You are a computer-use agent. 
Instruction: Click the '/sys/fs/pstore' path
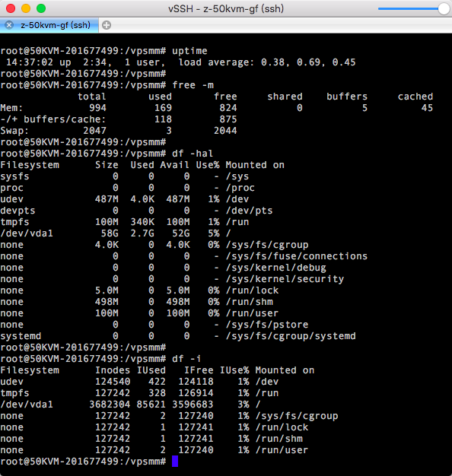[267, 325]
